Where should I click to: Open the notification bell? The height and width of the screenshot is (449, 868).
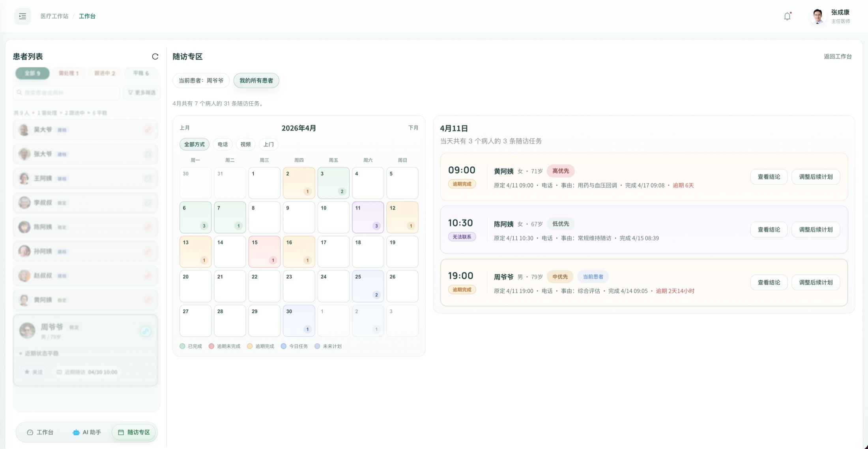tap(787, 16)
